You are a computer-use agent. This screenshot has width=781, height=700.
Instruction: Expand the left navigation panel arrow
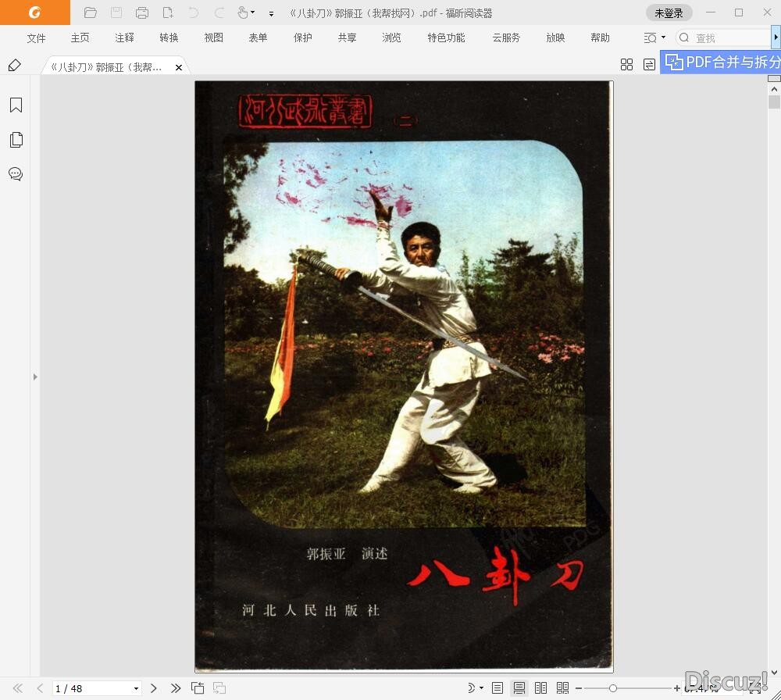tap(35, 377)
